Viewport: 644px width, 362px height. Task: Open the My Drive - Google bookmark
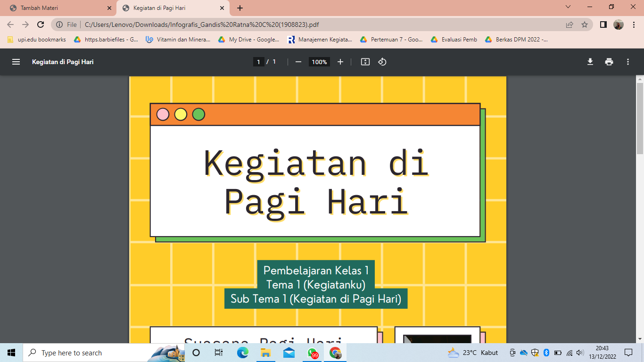tap(249, 40)
